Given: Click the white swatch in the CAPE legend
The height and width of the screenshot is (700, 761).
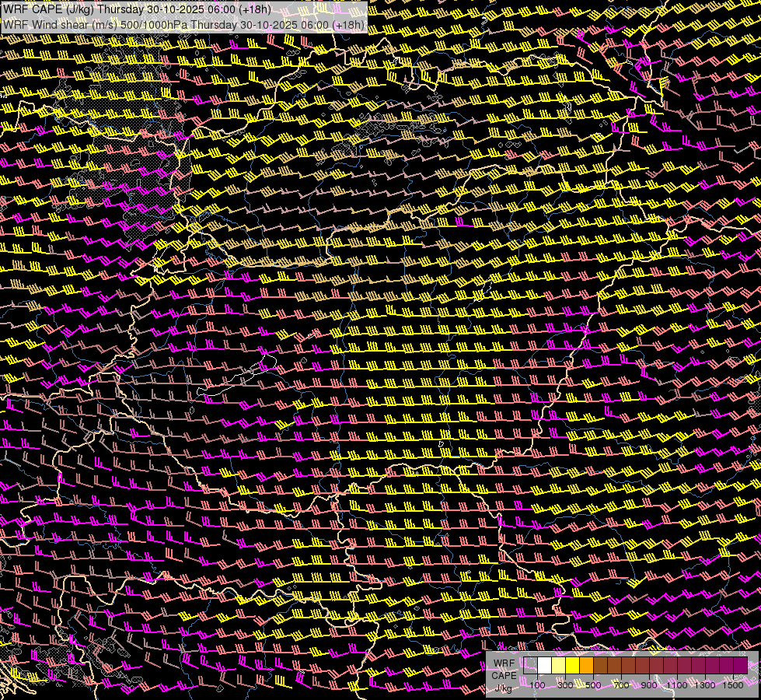Looking at the screenshot, I should click(x=544, y=666).
